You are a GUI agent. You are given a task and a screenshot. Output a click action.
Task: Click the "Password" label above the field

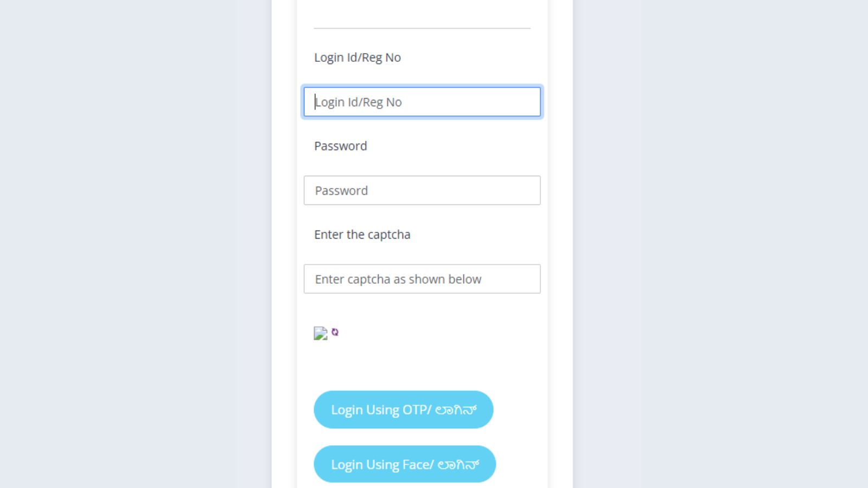341,146
